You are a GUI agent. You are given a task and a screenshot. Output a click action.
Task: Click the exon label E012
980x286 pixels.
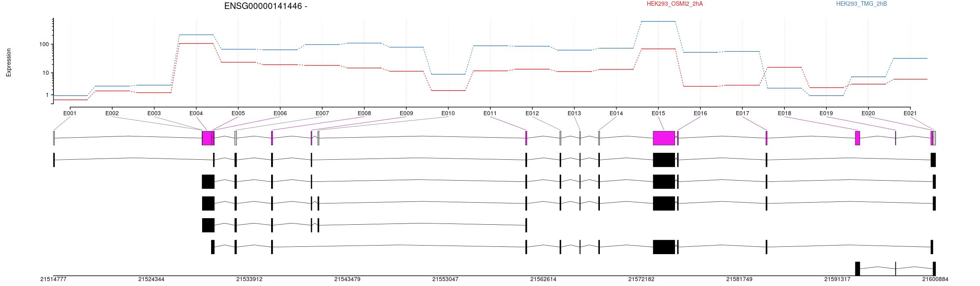[x=532, y=113]
